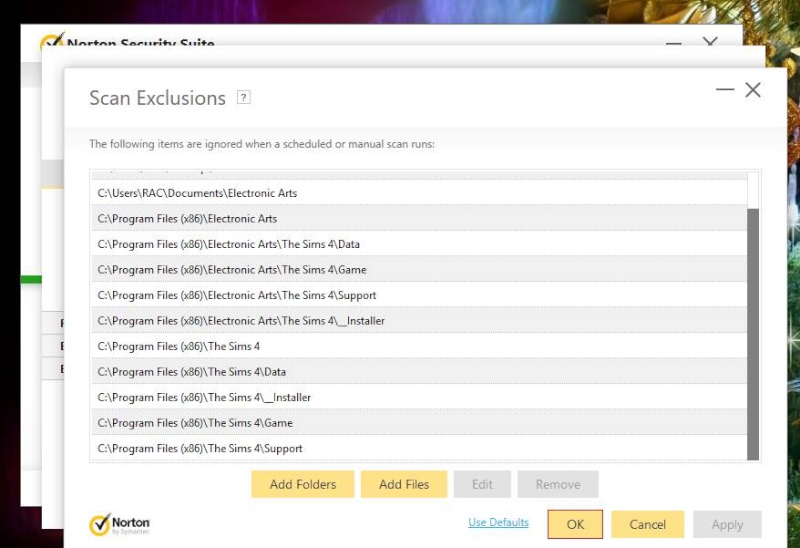Select Electronic Arts\The Sims 4\Data entry
This screenshot has height=548, width=800.
tap(419, 244)
